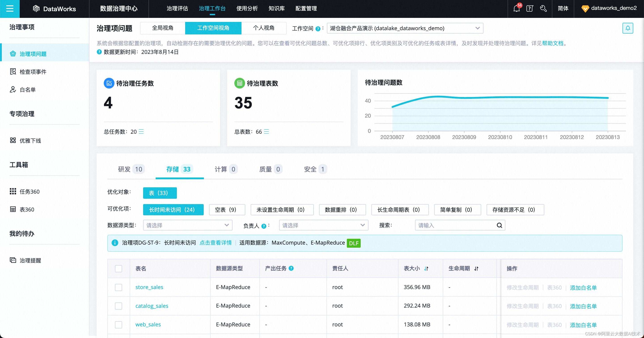
Task: Switch language via 简体 selector
Action: [x=563, y=9]
